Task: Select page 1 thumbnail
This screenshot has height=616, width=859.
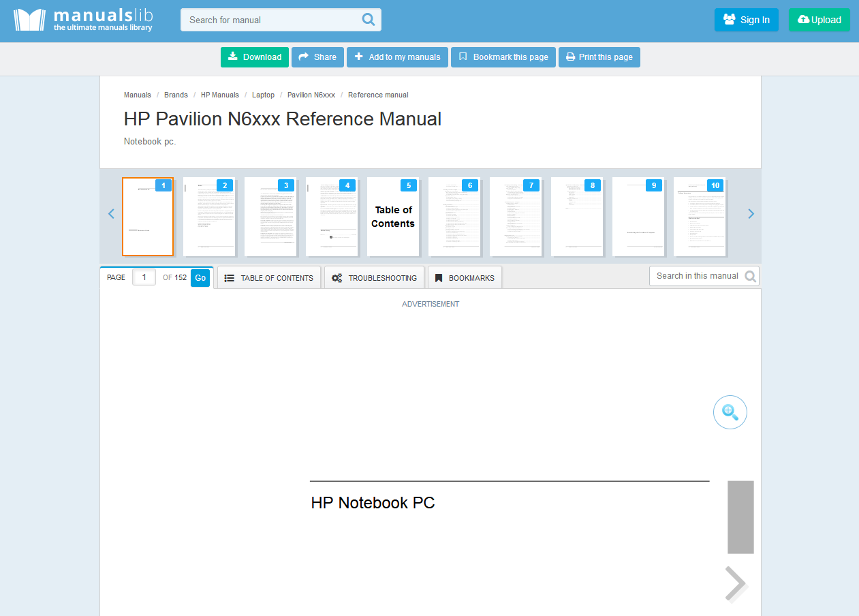Action: pos(148,217)
